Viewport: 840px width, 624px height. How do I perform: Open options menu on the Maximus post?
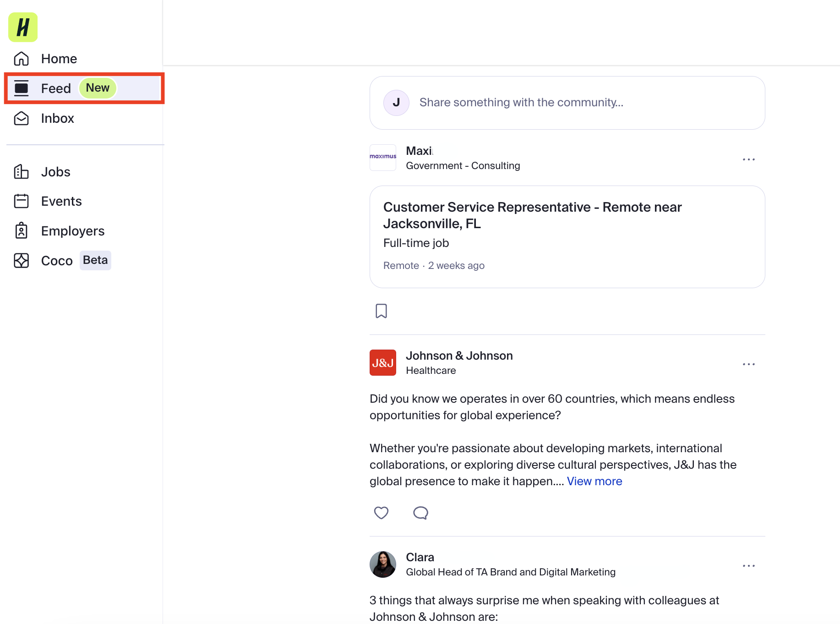point(748,159)
